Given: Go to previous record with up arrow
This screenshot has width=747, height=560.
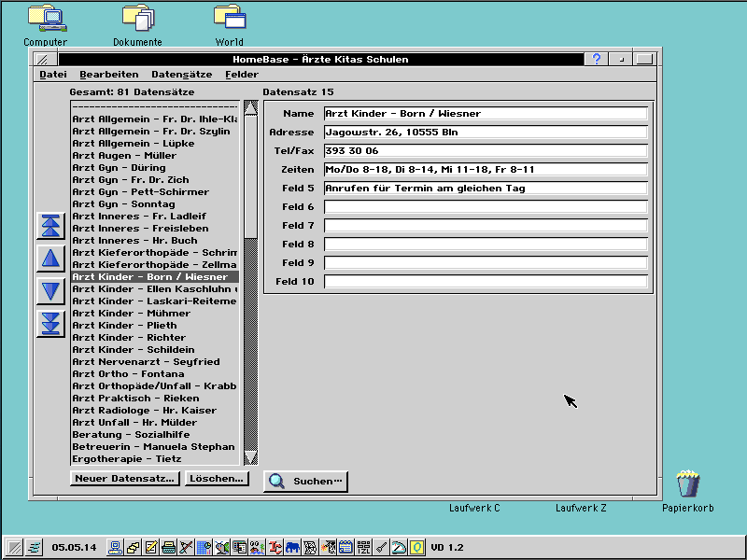Looking at the screenshot, I should pyautogui.click(x=49, y=258).
